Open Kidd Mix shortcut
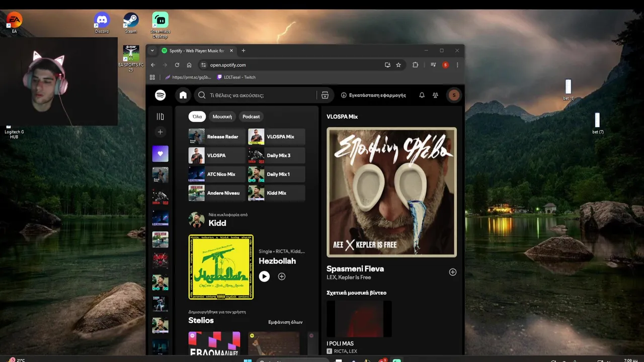 277,193
